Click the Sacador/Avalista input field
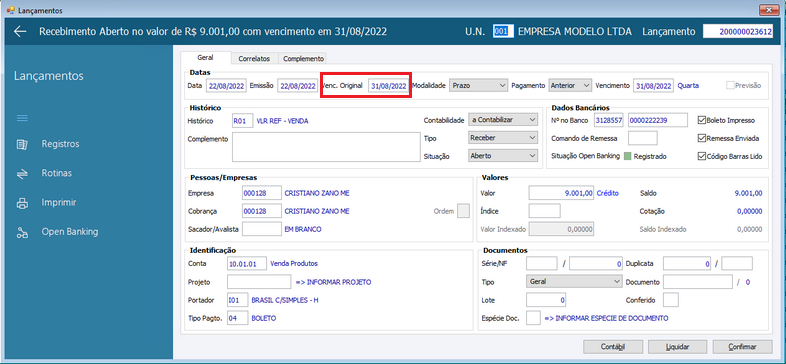 click(262, 229)
